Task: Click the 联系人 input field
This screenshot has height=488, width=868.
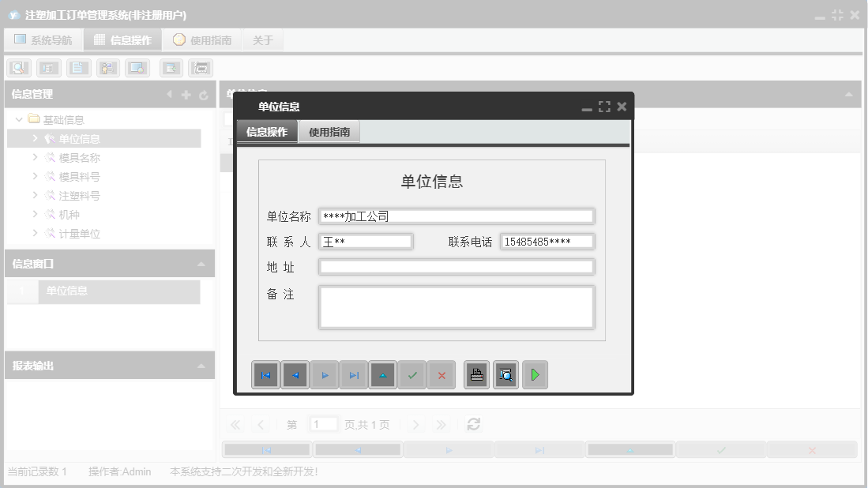Action: click(x=366, y=242)
